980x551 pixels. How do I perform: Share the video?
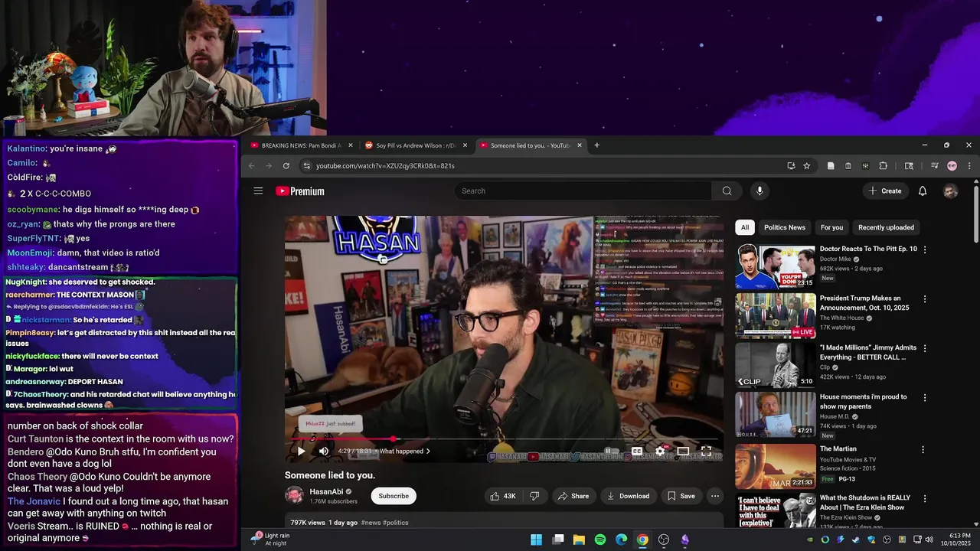[573, 496]
